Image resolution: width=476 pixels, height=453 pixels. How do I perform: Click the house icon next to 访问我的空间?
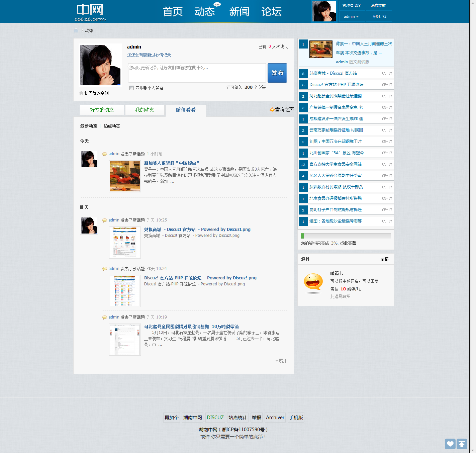81,93
